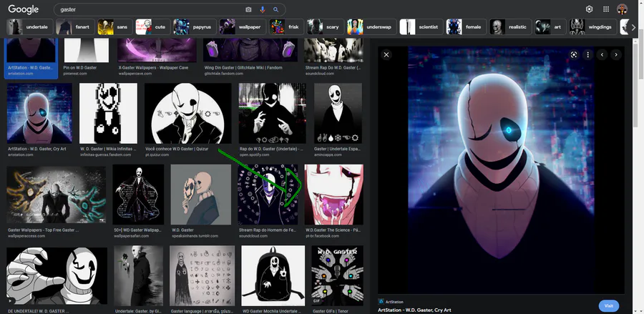Screen dimensions: 644x314
Task: Click infinitas-guerras.fandom.com source text
Action: coord(106,154)
